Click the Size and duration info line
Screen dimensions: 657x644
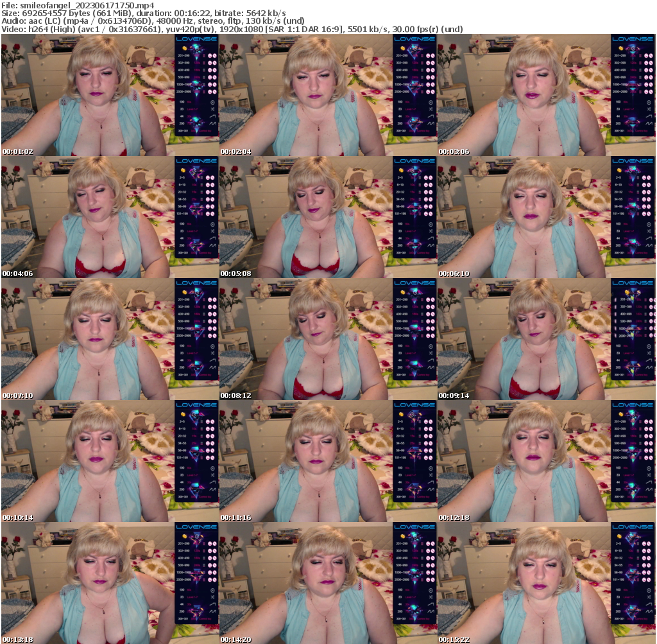coord(144,13)
